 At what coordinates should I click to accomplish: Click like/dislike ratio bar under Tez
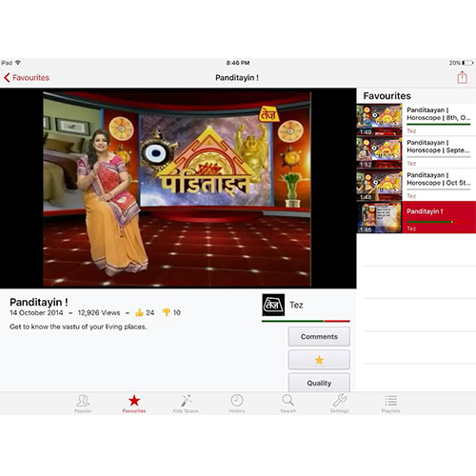pos(306,321)
